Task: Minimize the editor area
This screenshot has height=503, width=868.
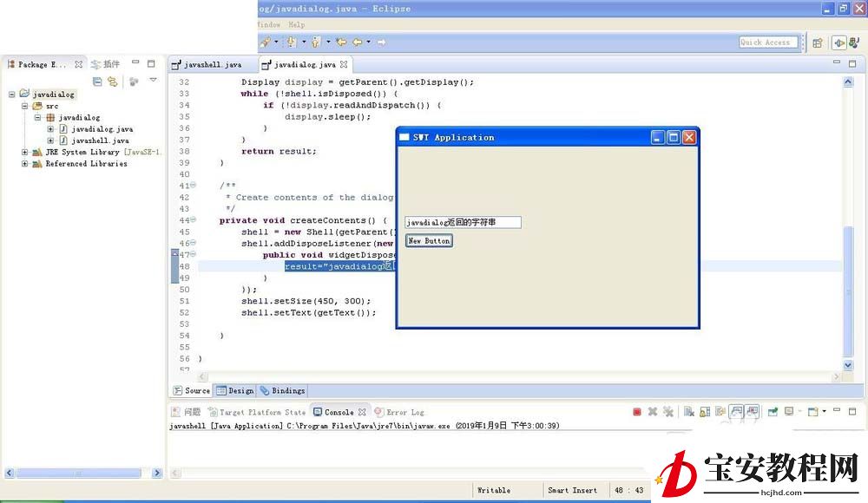Action: coord(837,62)
